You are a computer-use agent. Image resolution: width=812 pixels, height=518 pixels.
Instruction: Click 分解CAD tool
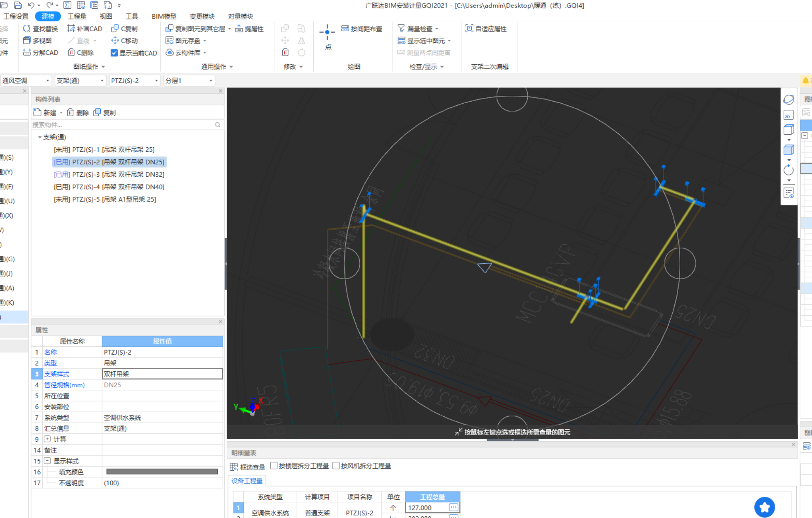[x=40, y=53]
